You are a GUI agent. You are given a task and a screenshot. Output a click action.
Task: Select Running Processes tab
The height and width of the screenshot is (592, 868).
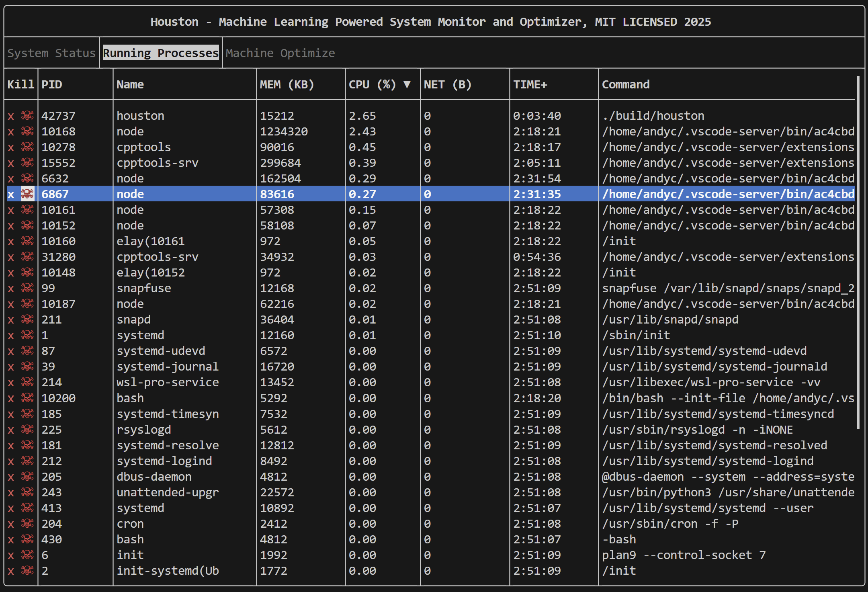pos(161,53)
